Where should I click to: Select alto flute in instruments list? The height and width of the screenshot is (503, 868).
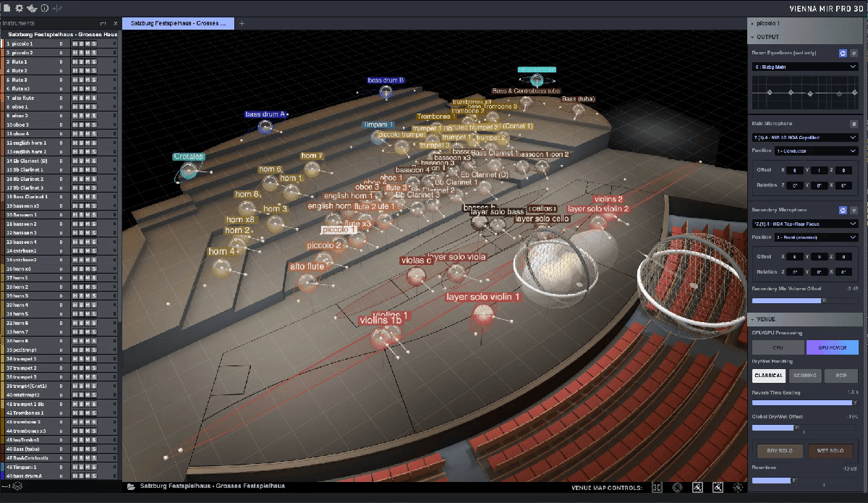click(x=29, y=98)
